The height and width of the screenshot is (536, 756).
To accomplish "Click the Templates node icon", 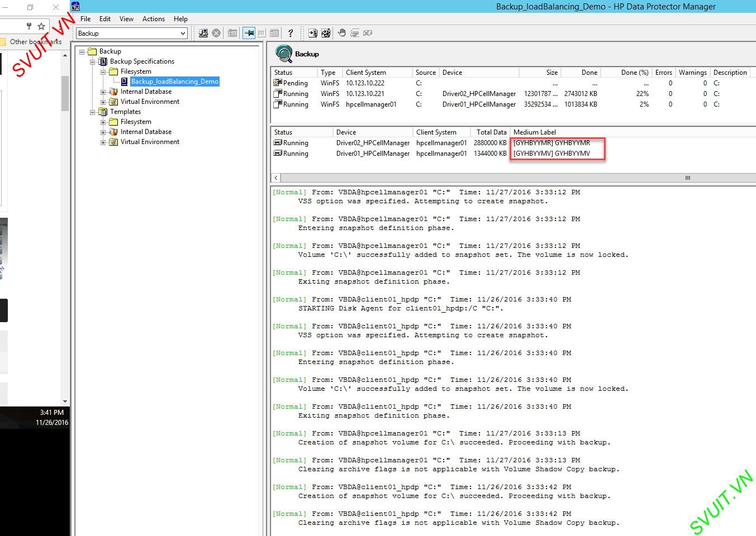I will pyautogui.click(x=103, y=112).
